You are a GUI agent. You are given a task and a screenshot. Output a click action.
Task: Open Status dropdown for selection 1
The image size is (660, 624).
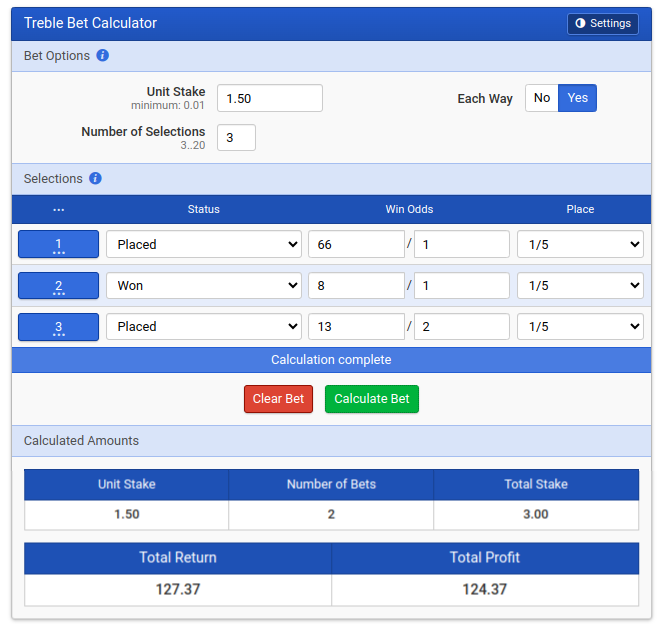click(x=204, y=244)
